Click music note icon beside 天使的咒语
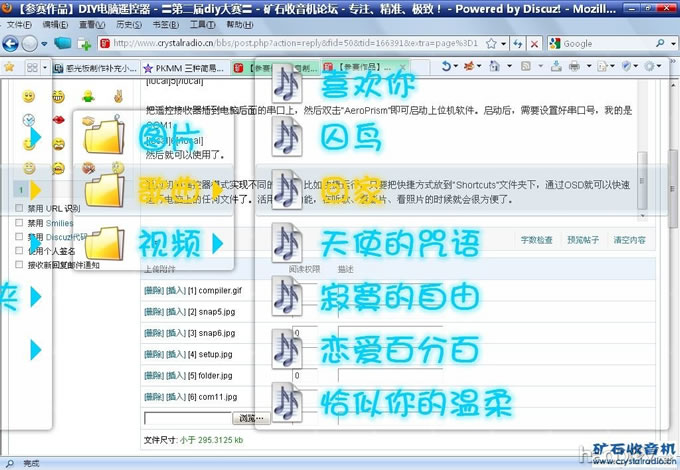Viewport: 680px width, 470px height. point(288,242)
